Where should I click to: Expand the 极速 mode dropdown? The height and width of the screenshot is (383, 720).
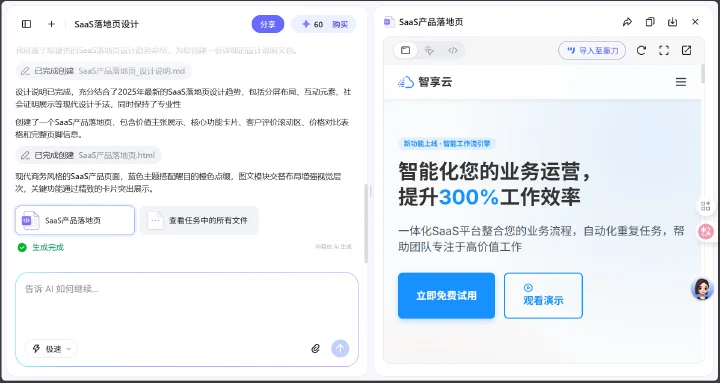tap(51, 349)
